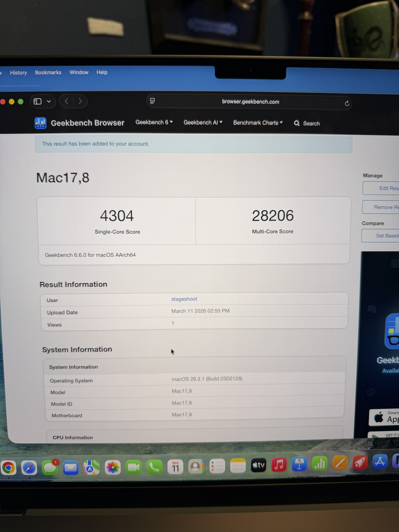This screenshot has width=399, height=532.
Task: Click the Edit Result button
Action: tap(381, 188)
